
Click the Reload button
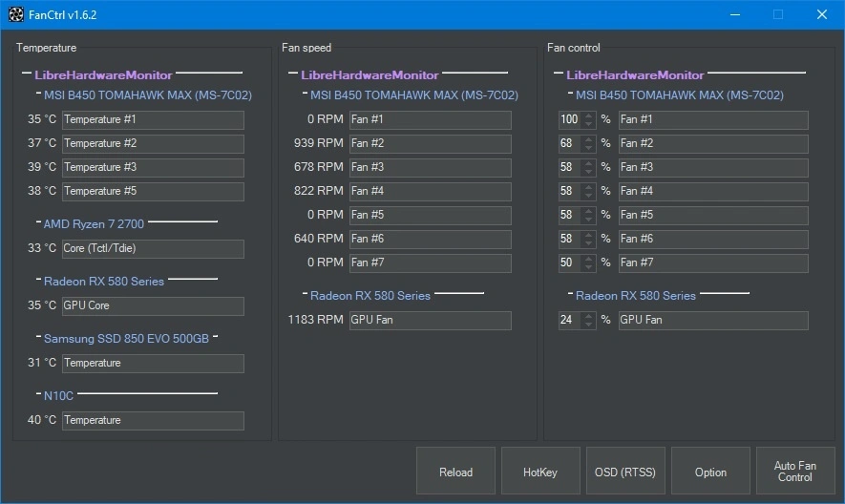pos(455,471)
